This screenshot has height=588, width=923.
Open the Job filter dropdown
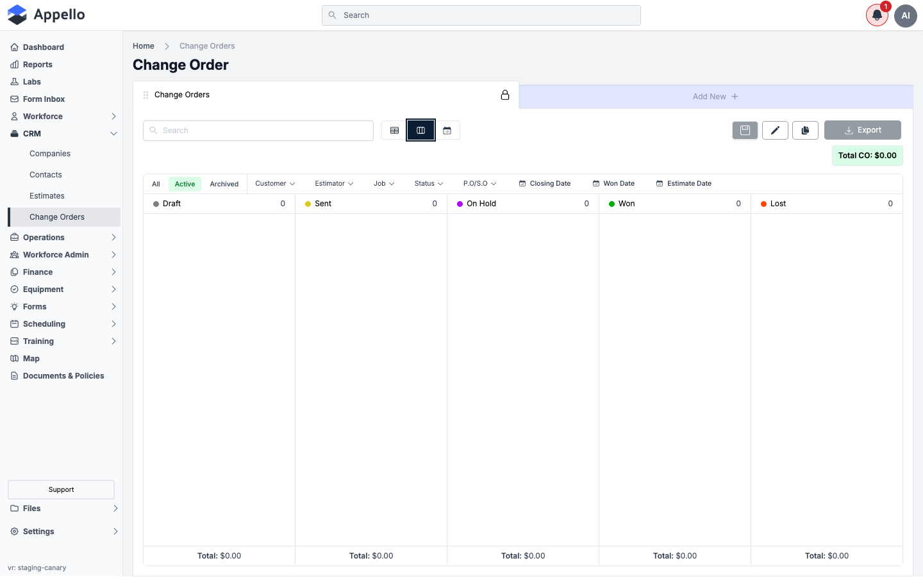point(384,184)
